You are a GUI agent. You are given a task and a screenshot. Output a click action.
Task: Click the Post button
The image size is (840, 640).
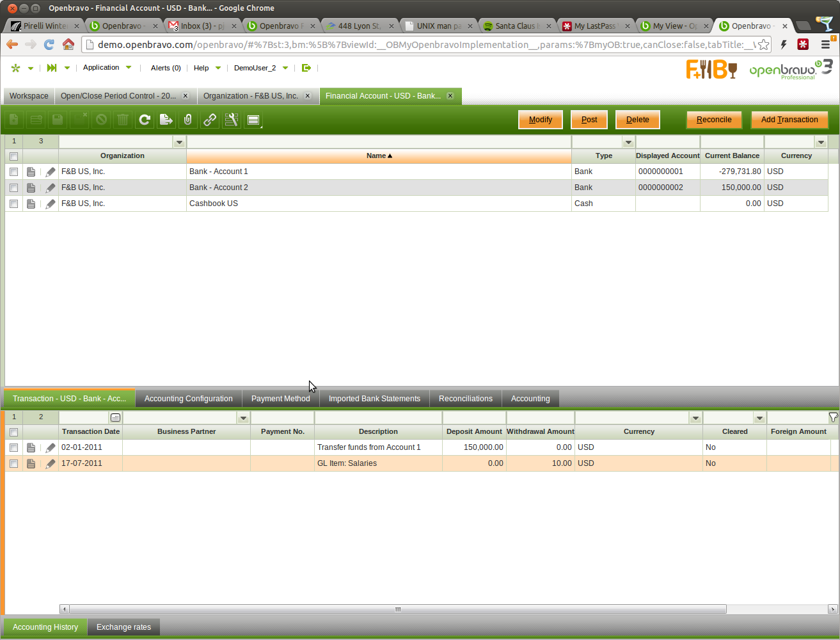[589, 120]
